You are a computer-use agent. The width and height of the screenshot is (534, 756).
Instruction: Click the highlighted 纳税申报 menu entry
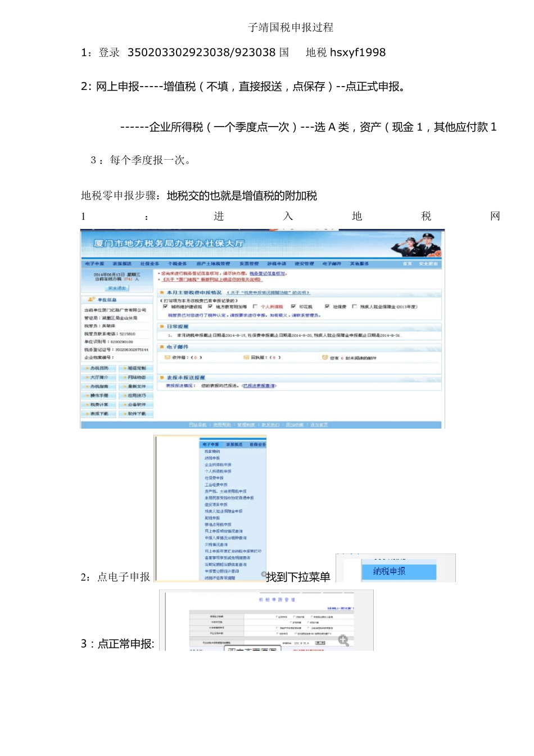click(x=399, y=571)
